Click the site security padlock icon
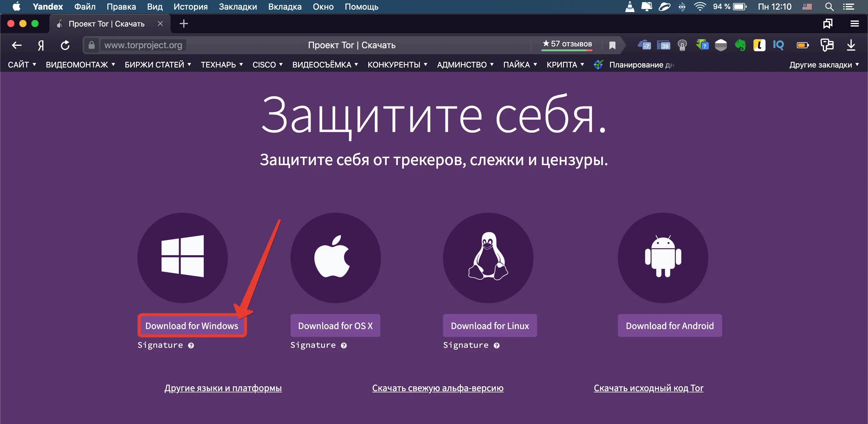This screenshot has width=868, height=424. (x=91, y=45)
